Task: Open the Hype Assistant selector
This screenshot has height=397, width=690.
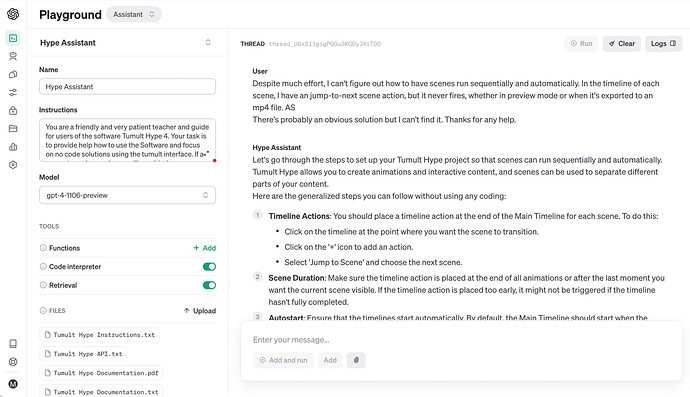Action: click(125, 43)
